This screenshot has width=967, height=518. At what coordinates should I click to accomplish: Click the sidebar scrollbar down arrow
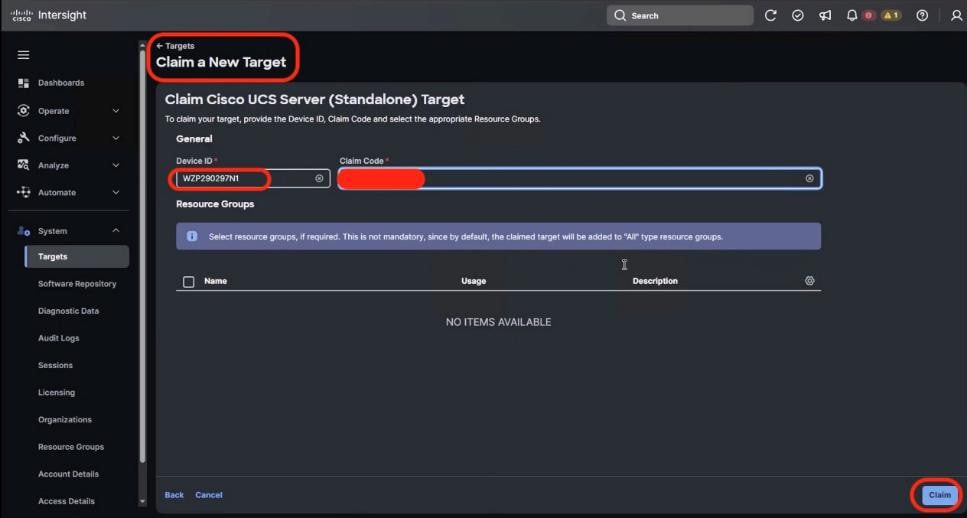(x=143, y=501)
